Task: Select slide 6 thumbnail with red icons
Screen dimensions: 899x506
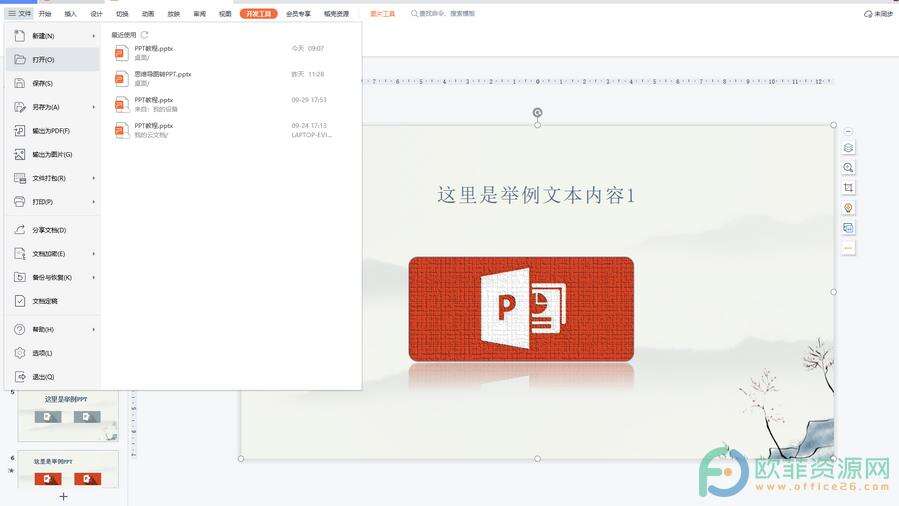Action: point(68,469)
